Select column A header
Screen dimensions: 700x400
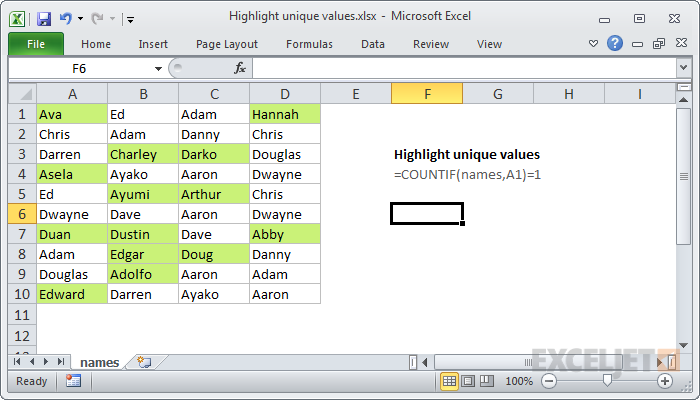[72, 94]
